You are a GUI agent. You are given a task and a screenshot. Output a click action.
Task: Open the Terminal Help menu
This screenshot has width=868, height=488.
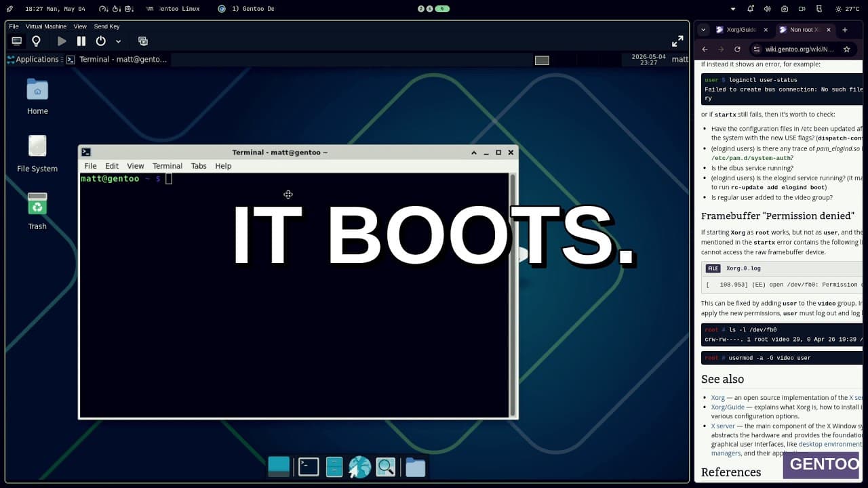(x=223, y=166)
